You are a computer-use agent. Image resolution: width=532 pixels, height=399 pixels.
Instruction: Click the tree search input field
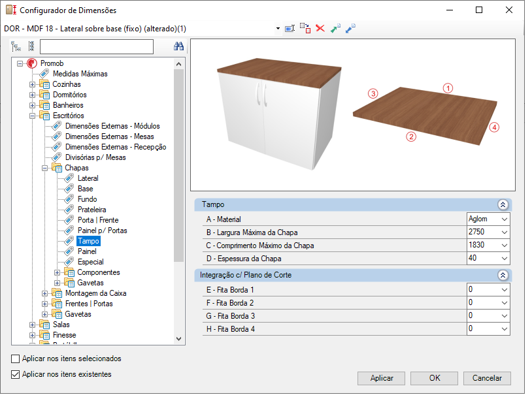pos(97,46)
